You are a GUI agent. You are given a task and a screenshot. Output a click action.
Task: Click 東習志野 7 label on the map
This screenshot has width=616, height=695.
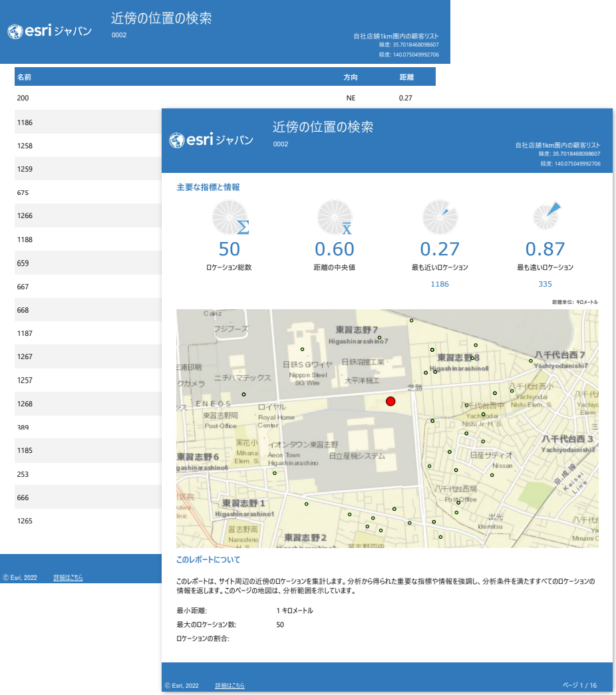(357, 330)
